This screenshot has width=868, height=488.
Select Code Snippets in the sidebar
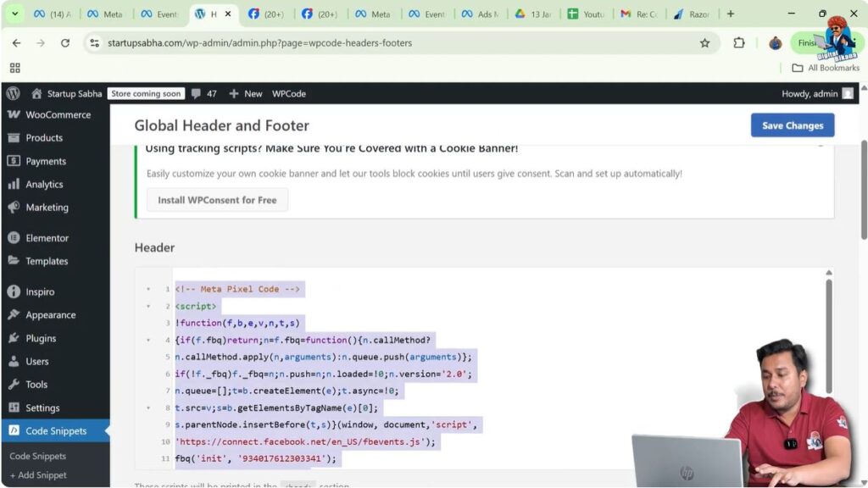(x=54, y=430)
